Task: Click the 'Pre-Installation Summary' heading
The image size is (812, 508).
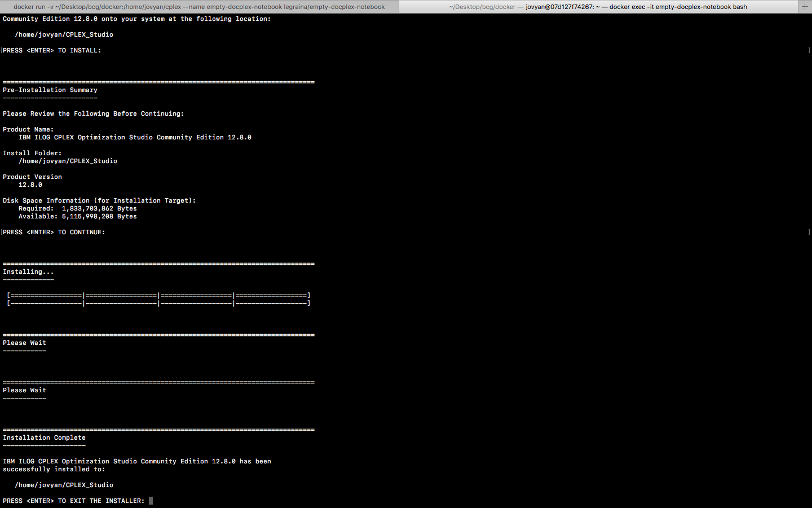Action: [50, 90]
